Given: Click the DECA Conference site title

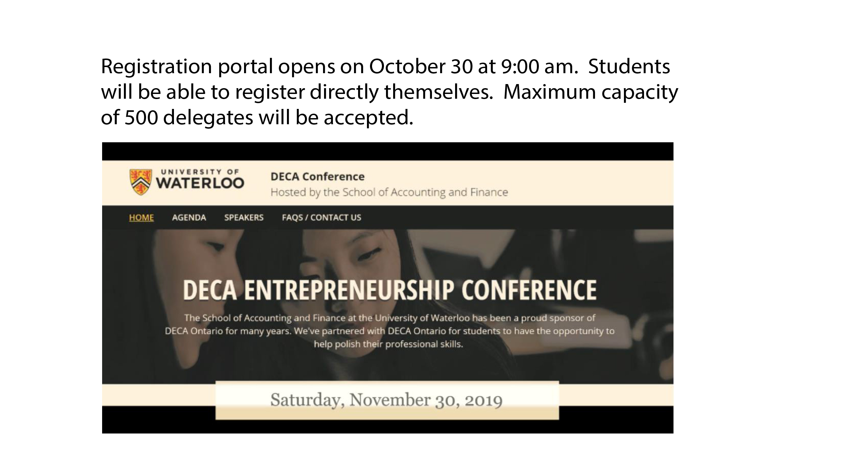Looking at the screenshot, I should [317, 177].
